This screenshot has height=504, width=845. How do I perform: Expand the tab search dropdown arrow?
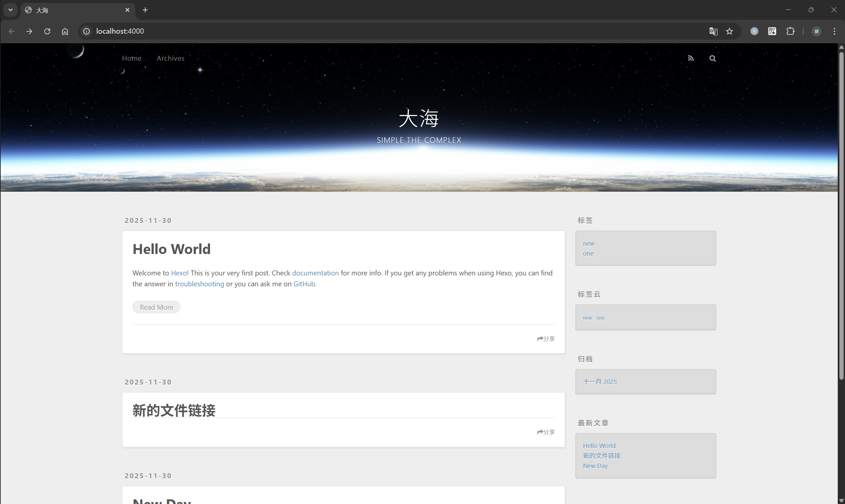11,10
